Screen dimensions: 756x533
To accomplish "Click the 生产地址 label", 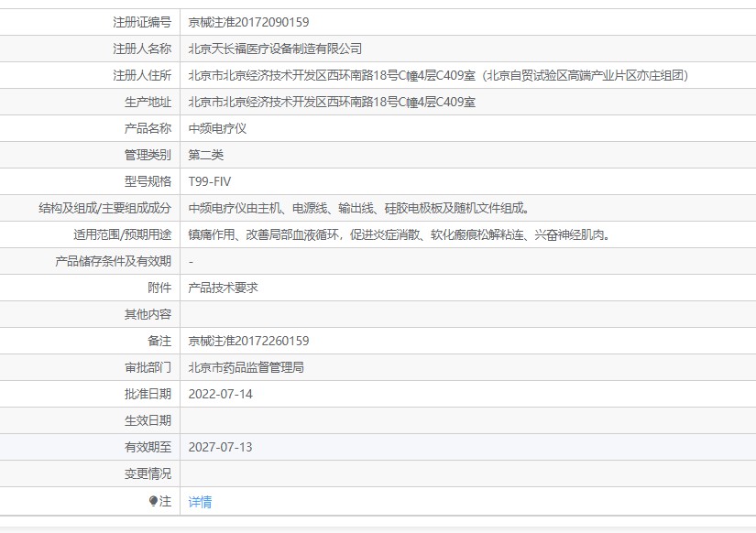I will point(148,102).
